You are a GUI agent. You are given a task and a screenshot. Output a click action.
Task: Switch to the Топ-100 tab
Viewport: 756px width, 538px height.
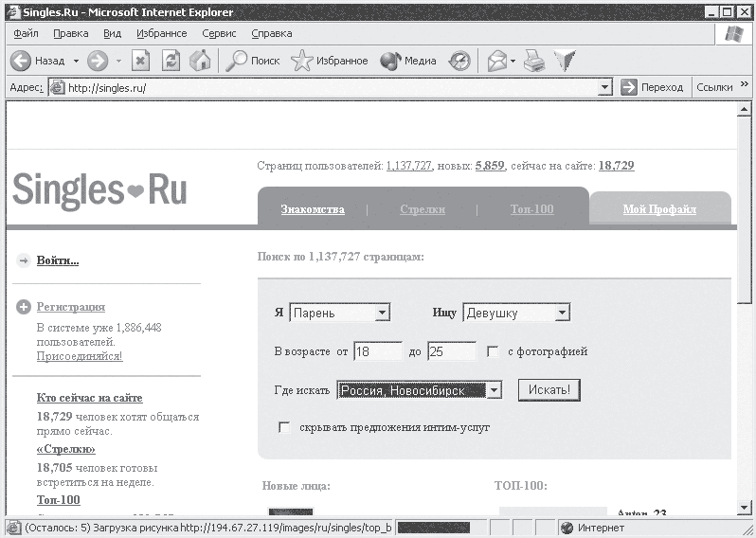tap(531, 209)
